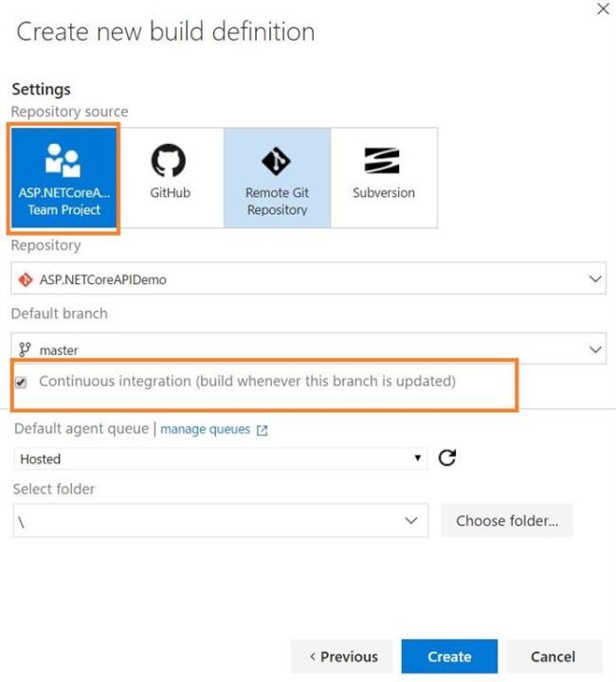Click the manage queues external link icon
Image resolution: width=616 pixels, height=682 pixels.
coord(263,430)
